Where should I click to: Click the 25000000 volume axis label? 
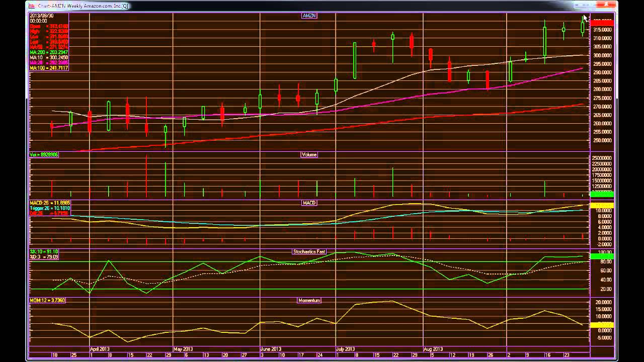point(603,158)
